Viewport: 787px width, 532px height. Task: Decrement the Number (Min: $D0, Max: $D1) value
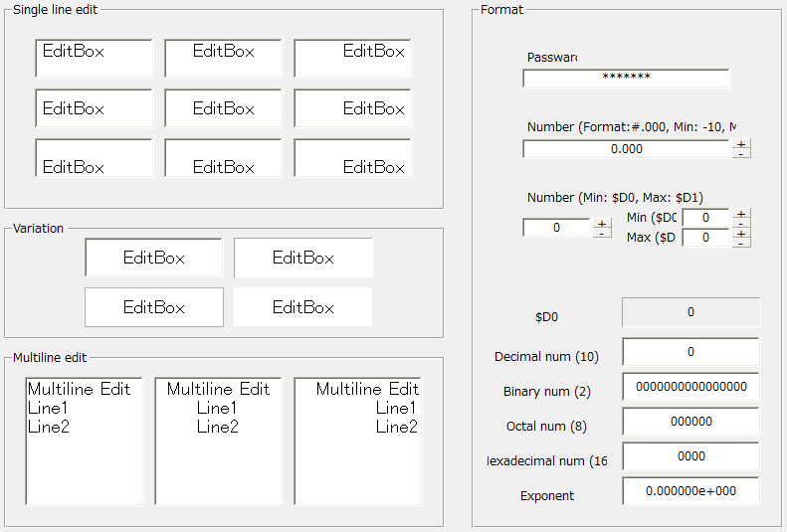[x=602, y=233]
